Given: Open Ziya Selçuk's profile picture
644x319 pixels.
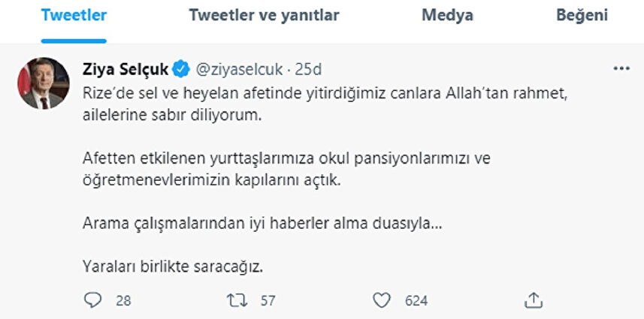Looking at the screenshot, I should (x=42, y=83).
